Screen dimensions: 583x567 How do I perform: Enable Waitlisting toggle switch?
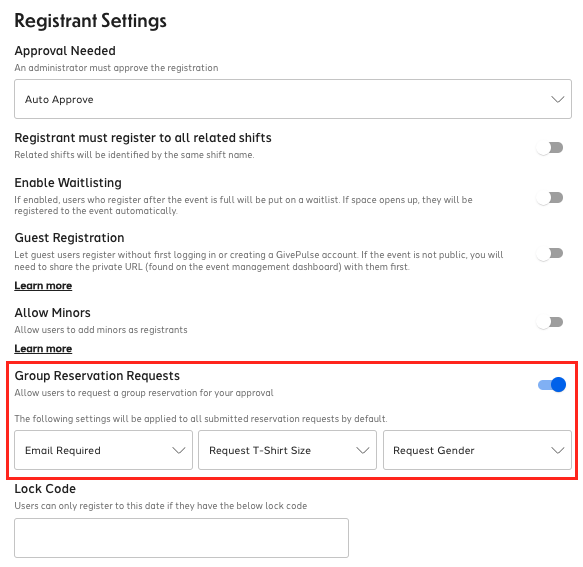coord(550,198)
